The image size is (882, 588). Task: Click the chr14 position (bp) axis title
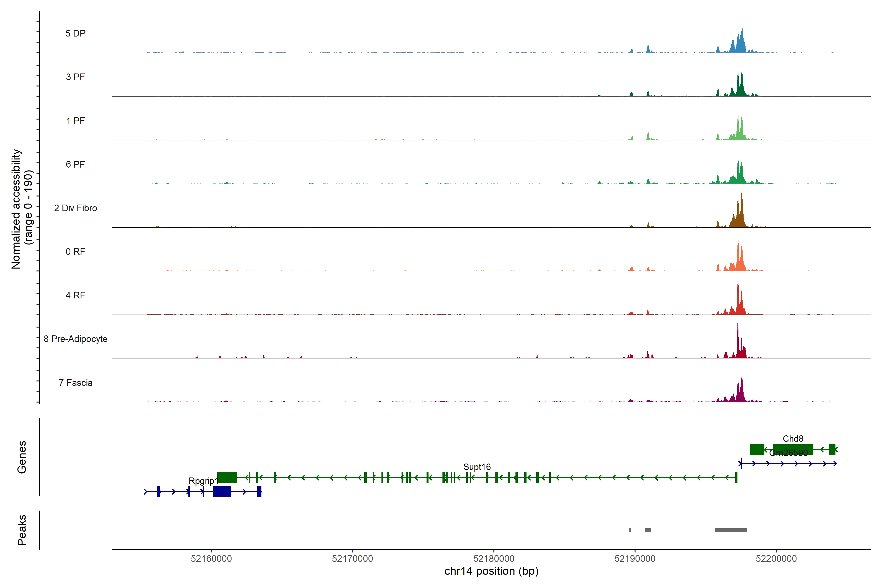click(x=491, y=571)
